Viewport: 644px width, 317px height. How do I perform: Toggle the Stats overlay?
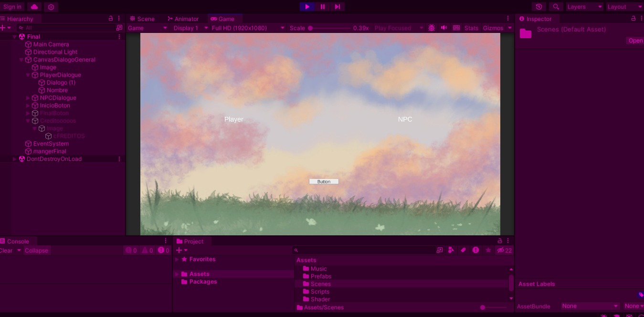(x=471, y=28)
